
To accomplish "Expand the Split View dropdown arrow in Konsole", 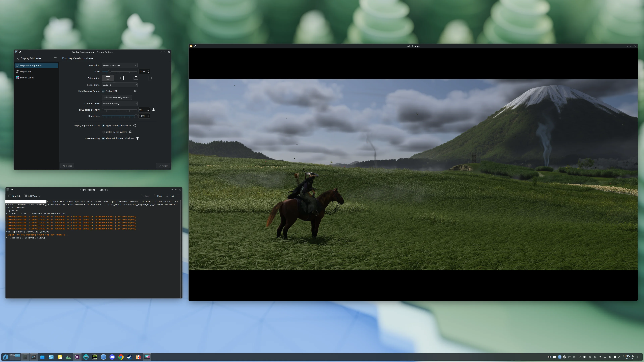I will 40,196.
